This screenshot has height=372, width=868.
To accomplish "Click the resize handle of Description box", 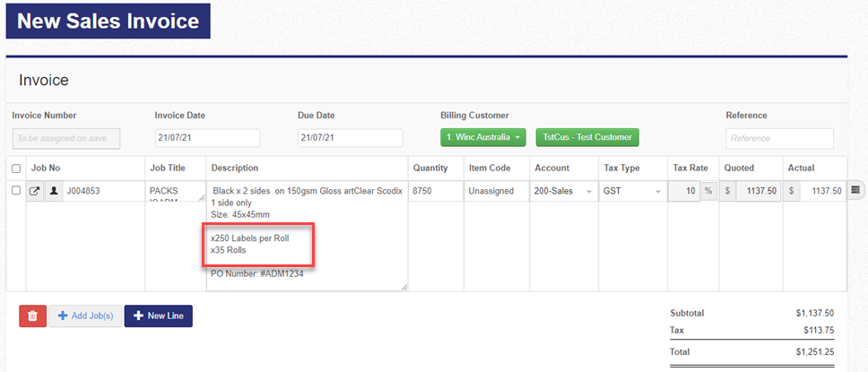I will 404,287.
